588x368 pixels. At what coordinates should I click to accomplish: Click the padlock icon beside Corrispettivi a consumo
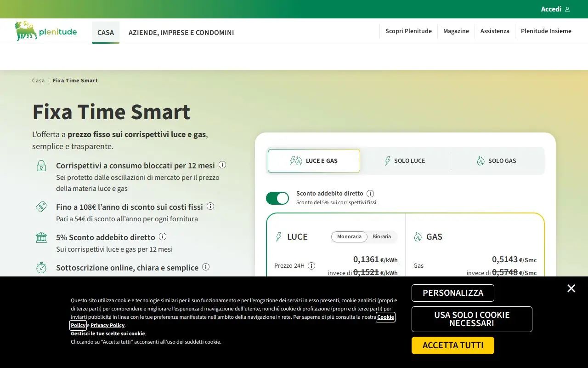[x=41, y=166]
